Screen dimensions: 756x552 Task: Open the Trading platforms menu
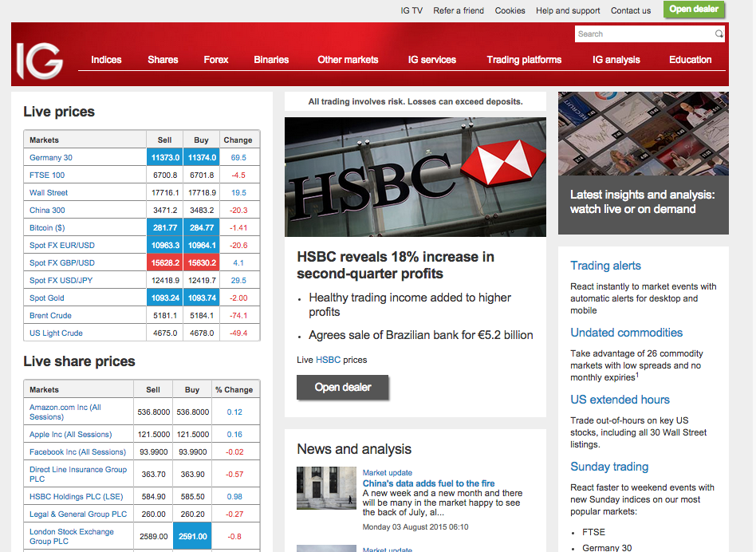click(524, 60)
